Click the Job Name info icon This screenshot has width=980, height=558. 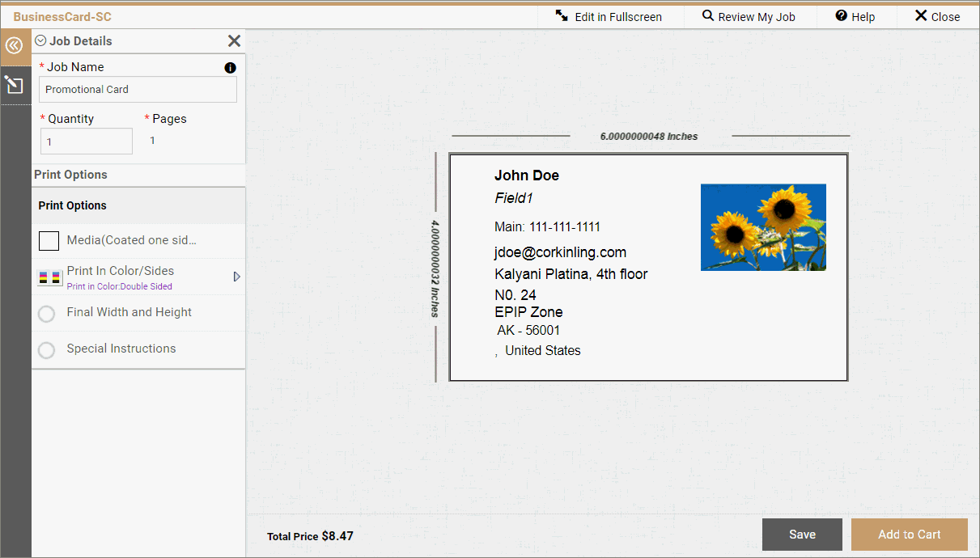click(x=230, y=68)
